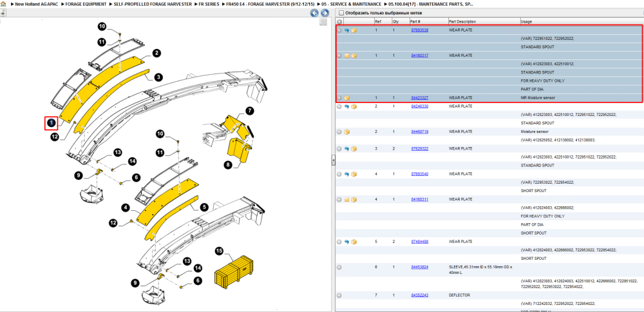Image resolution: width=644 pixels, height=312 pixels.
Task: Expand the row for part 84453824
Action: (339, 267)
